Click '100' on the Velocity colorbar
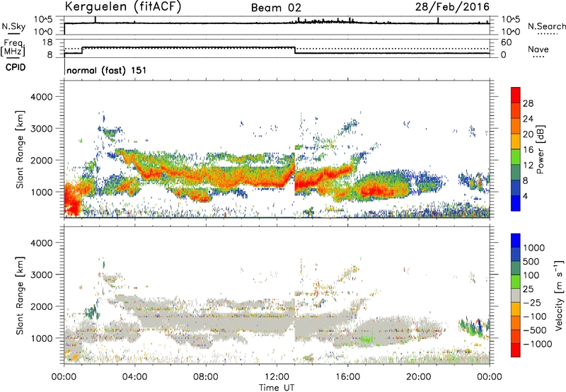This screenshot has width=566, height=392. click(x=533, y=275)
